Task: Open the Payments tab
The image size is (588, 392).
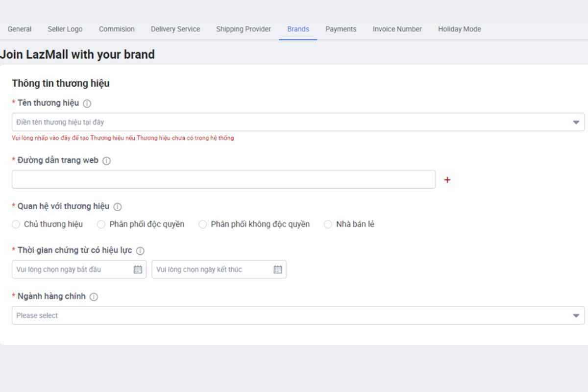Action: [341, 29]
